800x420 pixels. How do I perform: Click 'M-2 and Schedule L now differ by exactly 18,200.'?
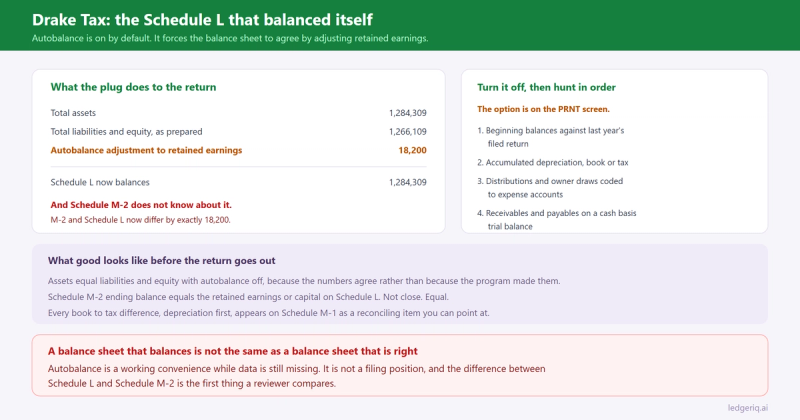point(140,220)
